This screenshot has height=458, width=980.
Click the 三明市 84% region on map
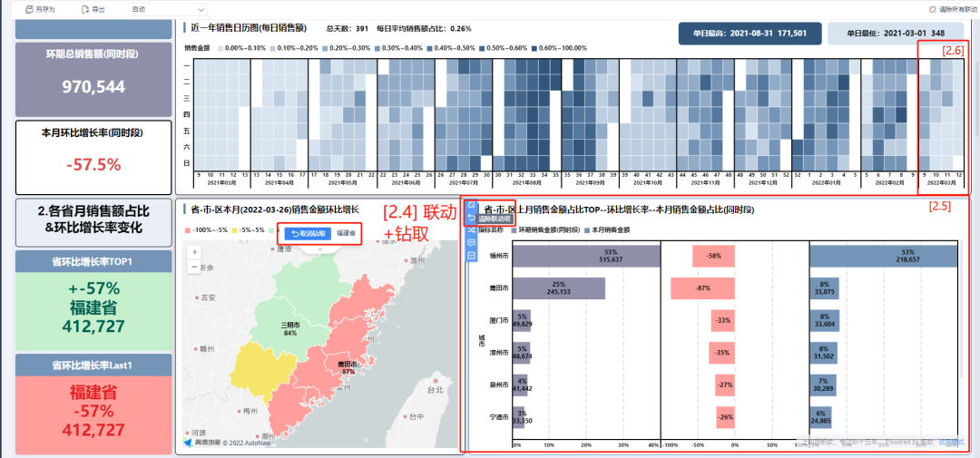coord(289,328)
